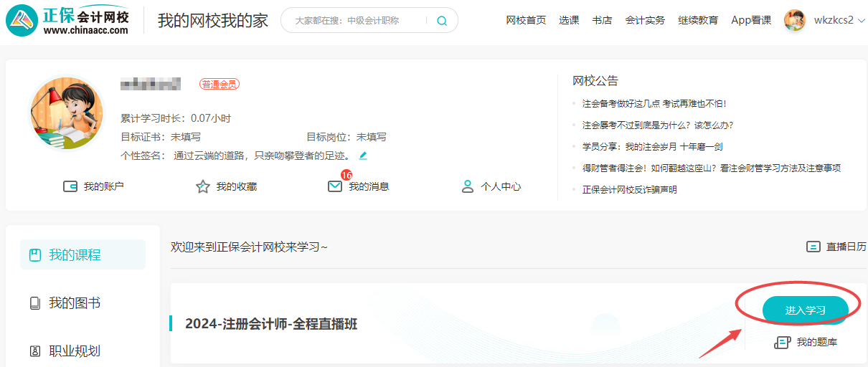Open the live calendar icon (直播日历)
This screenshot has width=868, height=367.
coord(813,247)
